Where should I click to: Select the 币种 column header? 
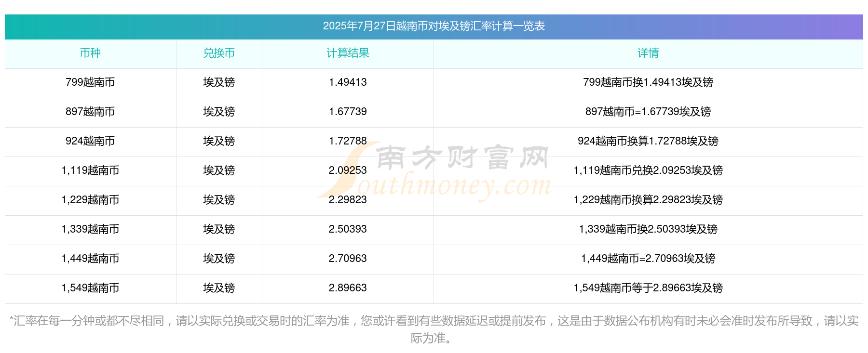pos(90,53)
